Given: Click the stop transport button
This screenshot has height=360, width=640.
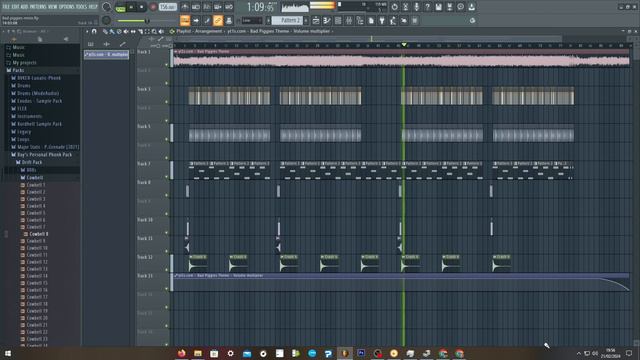Looking at the screenshot, I should click(142, 7).
